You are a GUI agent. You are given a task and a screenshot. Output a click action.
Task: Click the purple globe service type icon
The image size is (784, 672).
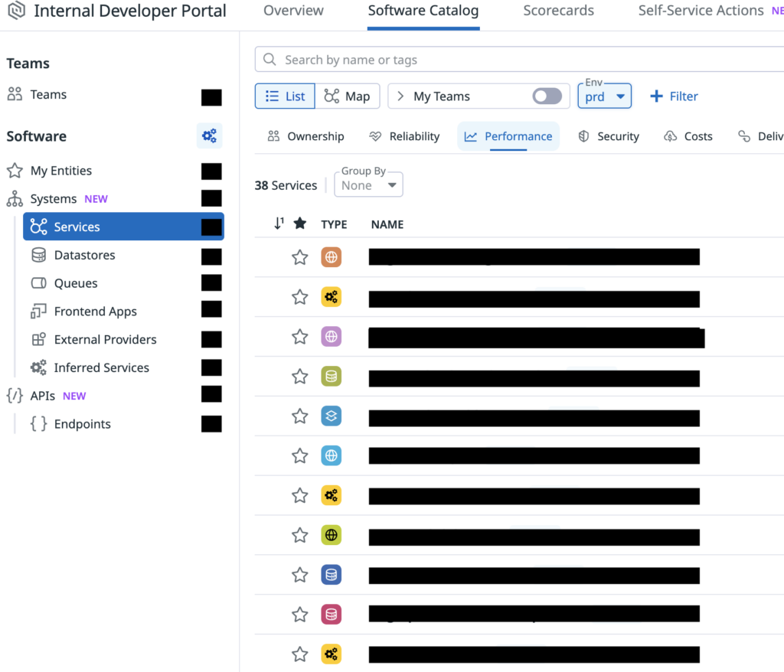pyautogui.click(x=331, y=337)
